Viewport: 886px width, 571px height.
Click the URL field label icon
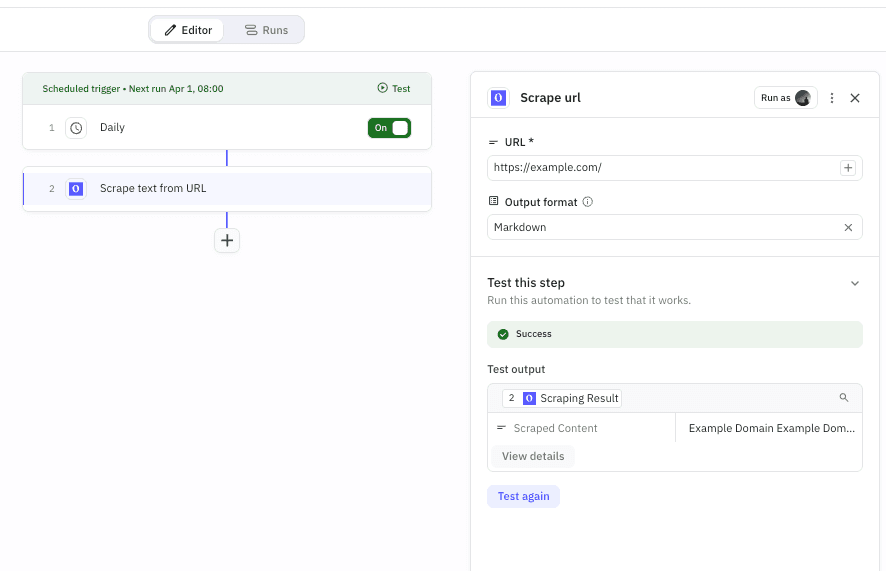(493, 142)
